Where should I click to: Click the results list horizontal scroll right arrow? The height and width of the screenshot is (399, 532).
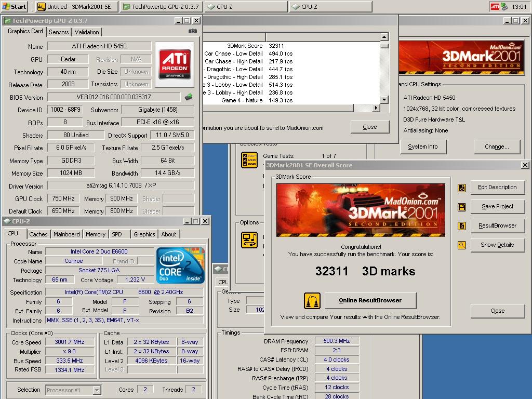coord(376,108)
